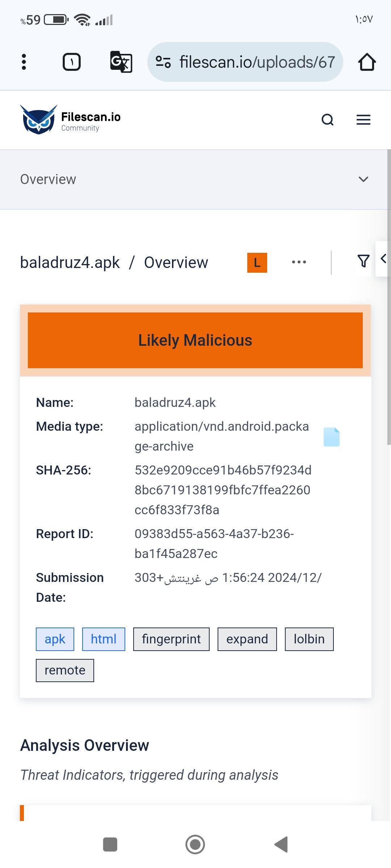
Task: Expand the side panel arrow
Action: pos(383,259)
